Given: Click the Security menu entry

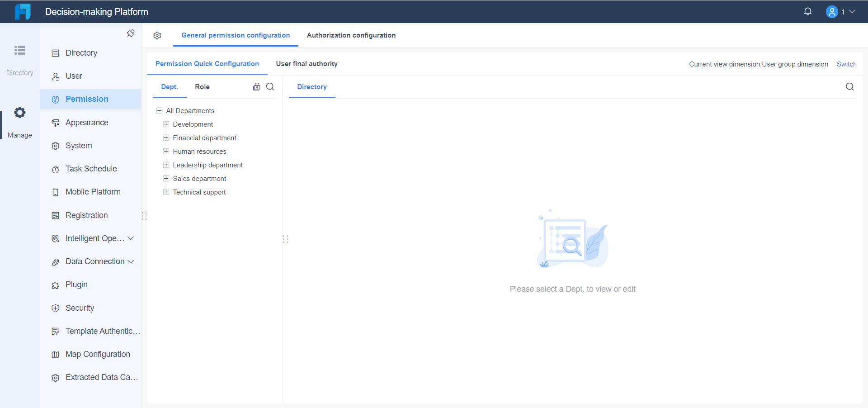Looking at the screenshot, I should click(80, 308).
